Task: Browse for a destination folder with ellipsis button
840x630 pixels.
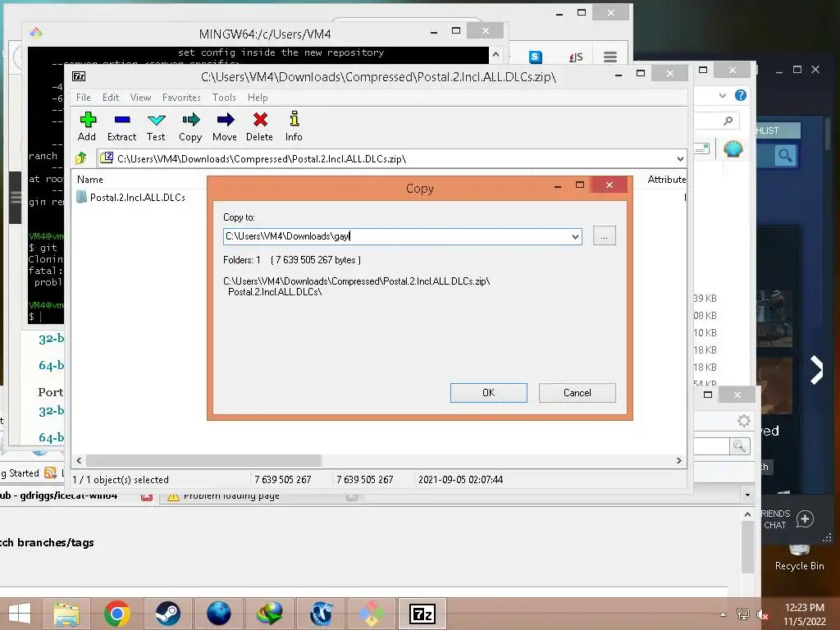Action: coord(605,235)
